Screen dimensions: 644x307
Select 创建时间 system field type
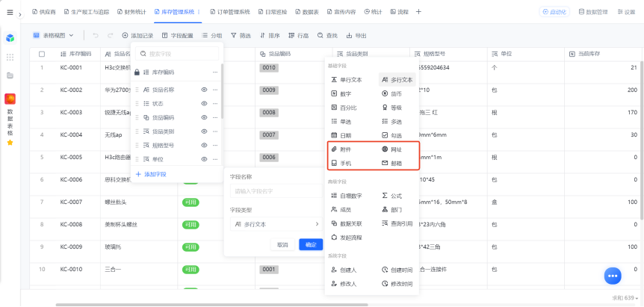pyautogui.click(x=397, y=270)
